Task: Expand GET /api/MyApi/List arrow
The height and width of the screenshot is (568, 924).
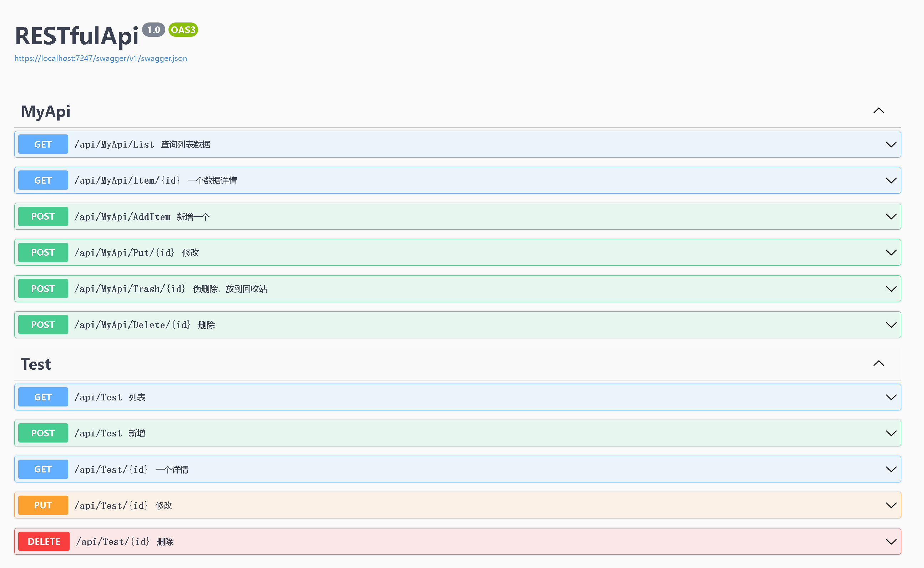Action: [891, 145]
